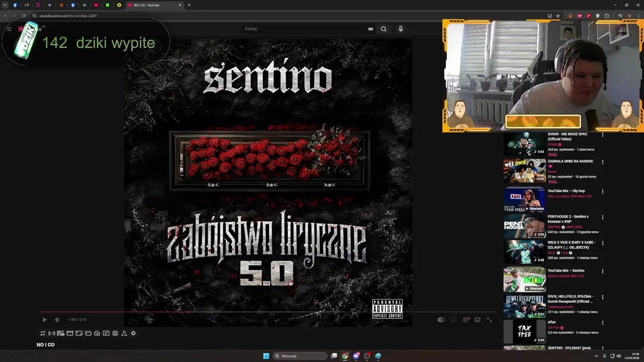Viewport: 644px width, 362px height.
Task: Switch to the T-Mobile browser tab
Action: pos(38,5)
